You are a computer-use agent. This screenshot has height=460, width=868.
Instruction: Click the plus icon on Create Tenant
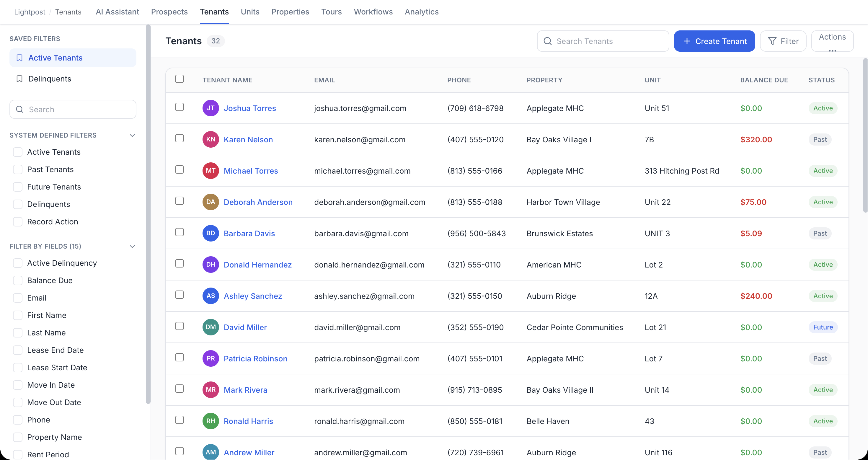point(687,41)
